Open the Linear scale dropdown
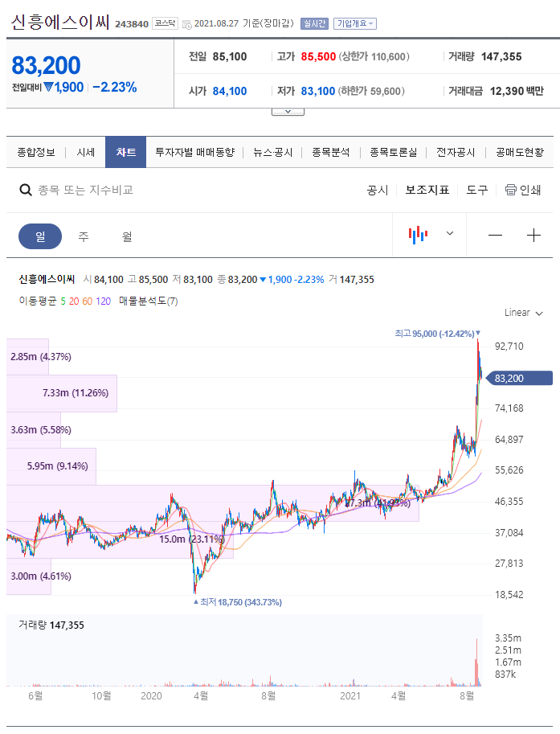Image resolution: width=560 pixels, height=734 pixels. (524, 313)
